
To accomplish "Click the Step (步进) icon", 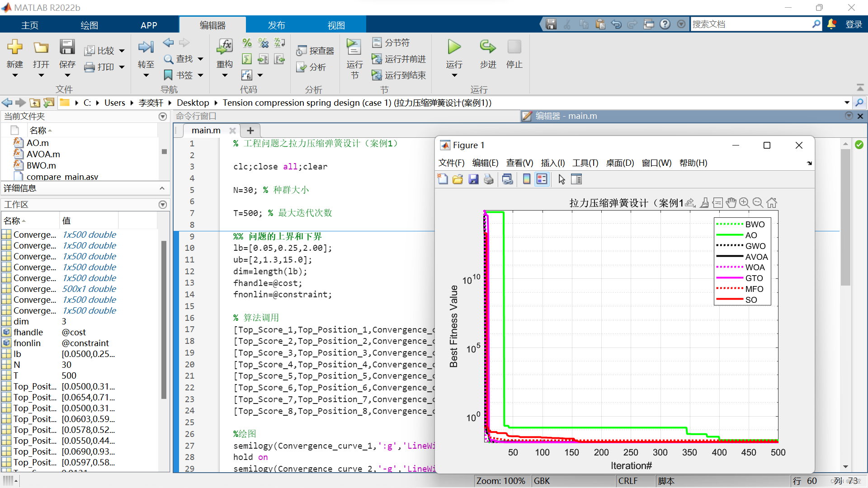I will click(487, 47).
